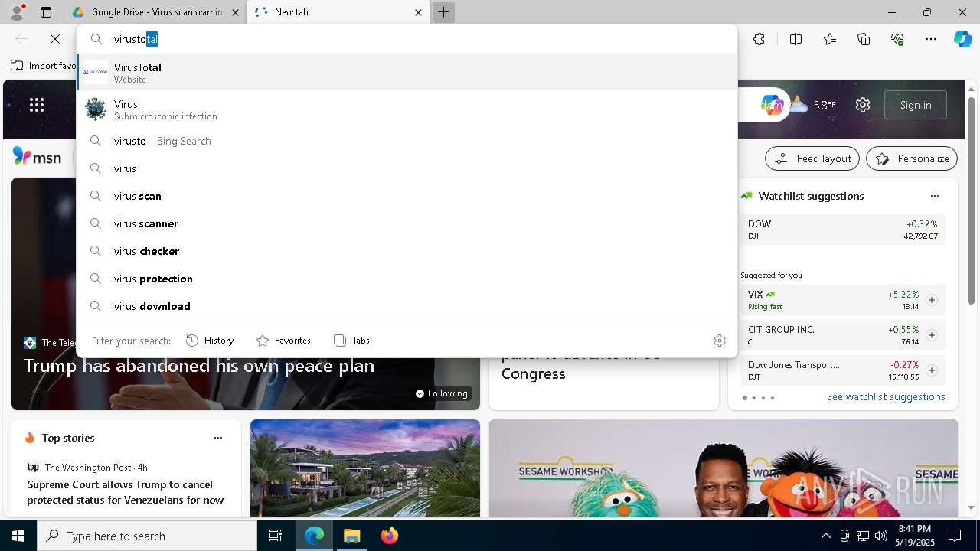Choose the 'virus protection' suggestion
This screenshot has height=551, width=980.
point(407,279)
